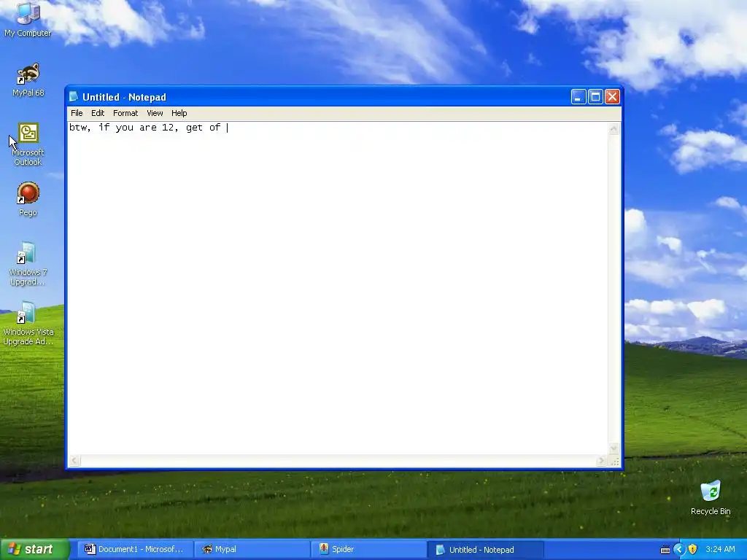The width and height of the screenshot is (747, 560).
Task: Click inside the Notepad text area
Action: click(338, 288)
